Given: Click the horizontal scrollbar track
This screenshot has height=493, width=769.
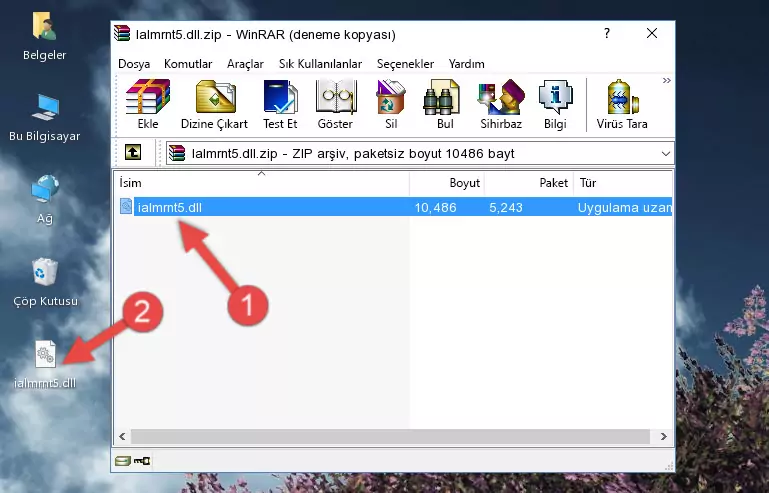Looking at the screenshot, I should pyautogui.click(x=390, y=436).
